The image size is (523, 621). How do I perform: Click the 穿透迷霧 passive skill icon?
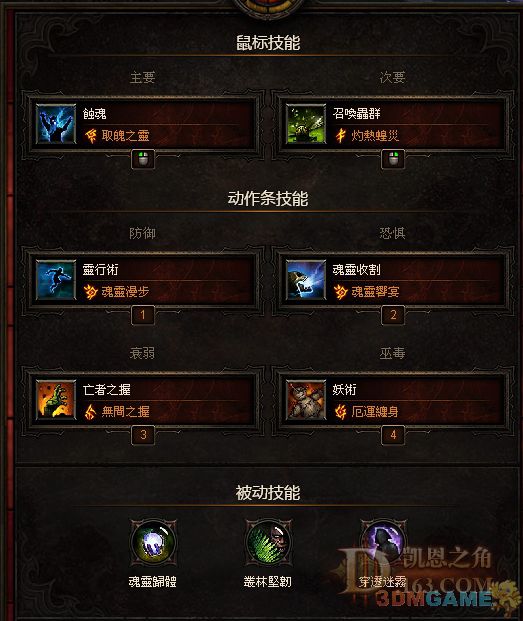(x=383, y=543)
